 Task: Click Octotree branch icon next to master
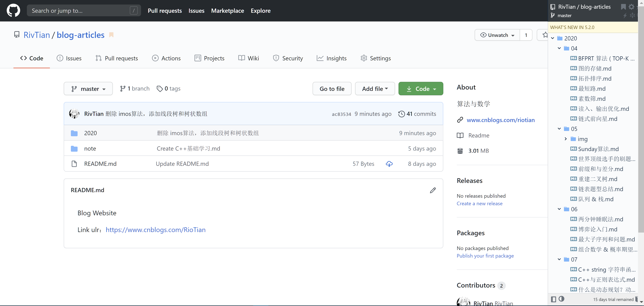pos(553,15)
